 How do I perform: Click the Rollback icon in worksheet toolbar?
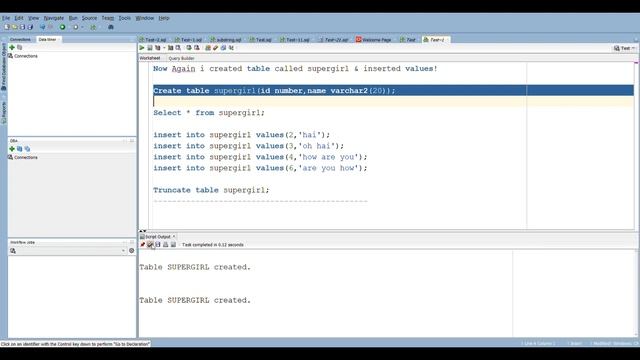point(197,48)
